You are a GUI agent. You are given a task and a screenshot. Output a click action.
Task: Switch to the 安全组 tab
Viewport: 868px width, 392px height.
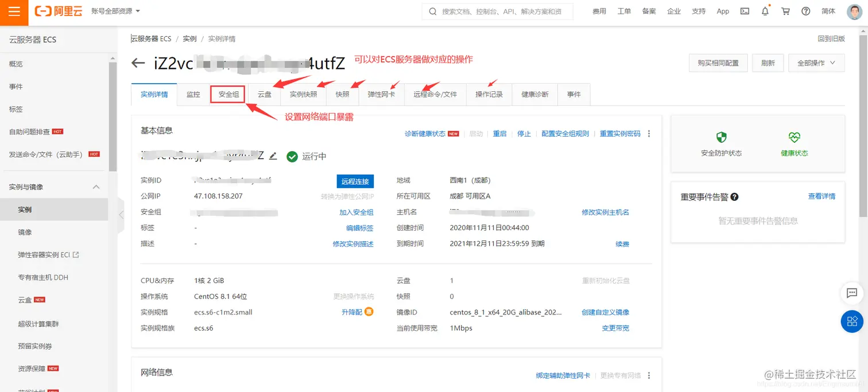[228, 95]
